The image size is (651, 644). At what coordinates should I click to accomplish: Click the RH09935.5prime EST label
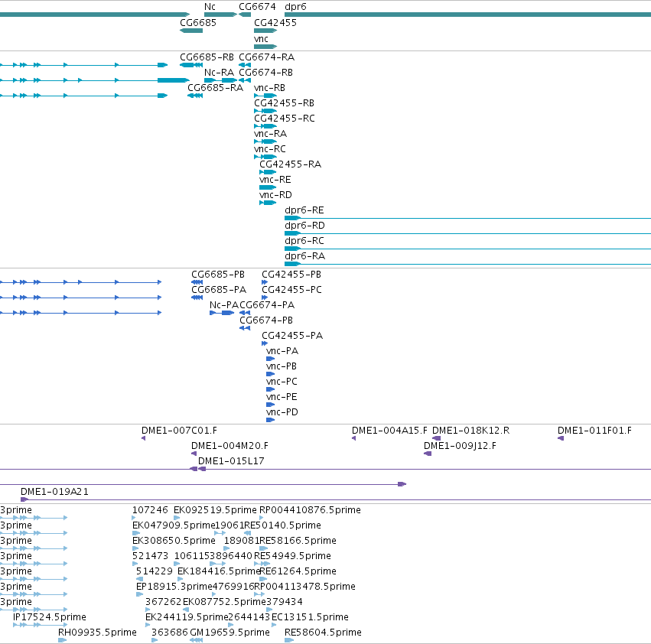pyautogui.click(x=97, y=633)
